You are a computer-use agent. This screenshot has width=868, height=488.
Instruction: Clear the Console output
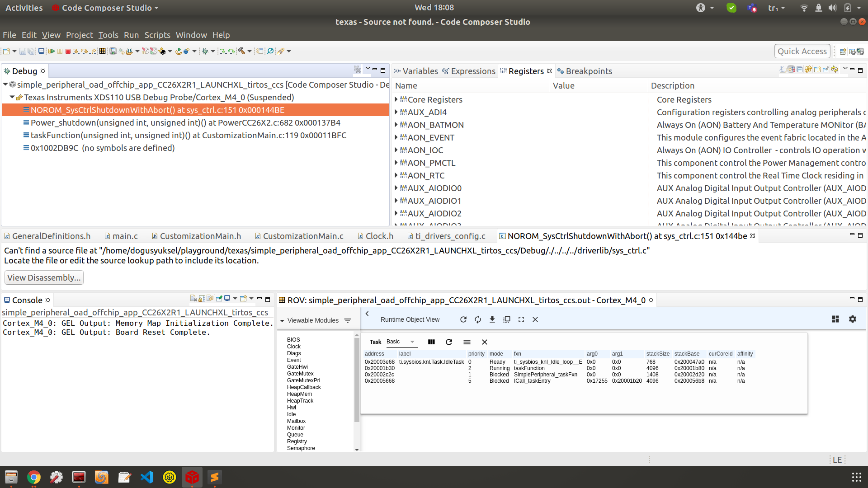(193, 298)
